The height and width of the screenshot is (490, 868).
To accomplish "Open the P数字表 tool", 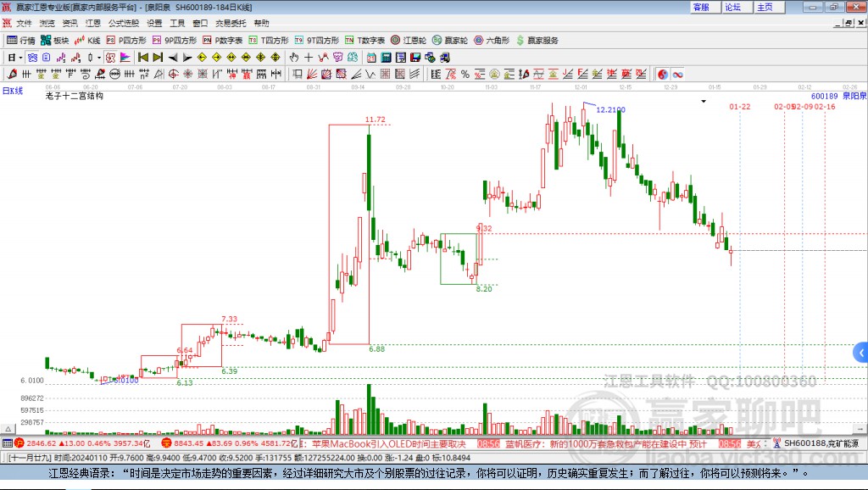I will click(x=223, y=41).
